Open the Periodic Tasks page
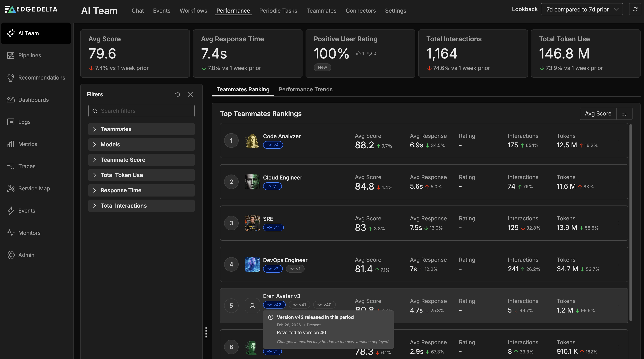 (x=278, y=11)
